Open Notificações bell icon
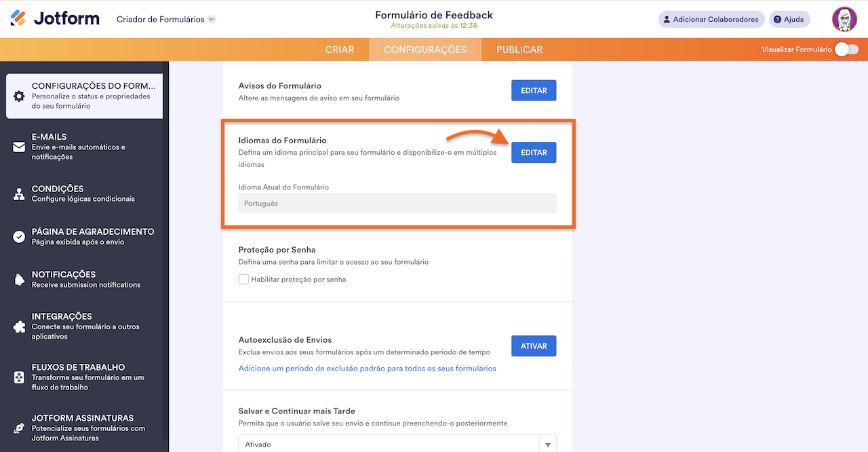868x452 pixels. tap(19, 280)
